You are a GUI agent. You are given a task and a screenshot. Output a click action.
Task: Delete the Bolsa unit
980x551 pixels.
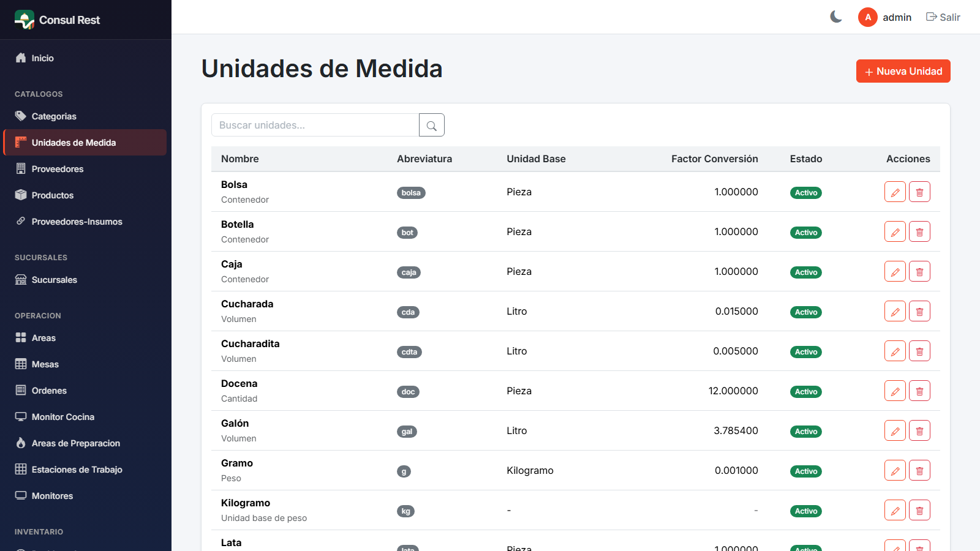coord(919,192)
